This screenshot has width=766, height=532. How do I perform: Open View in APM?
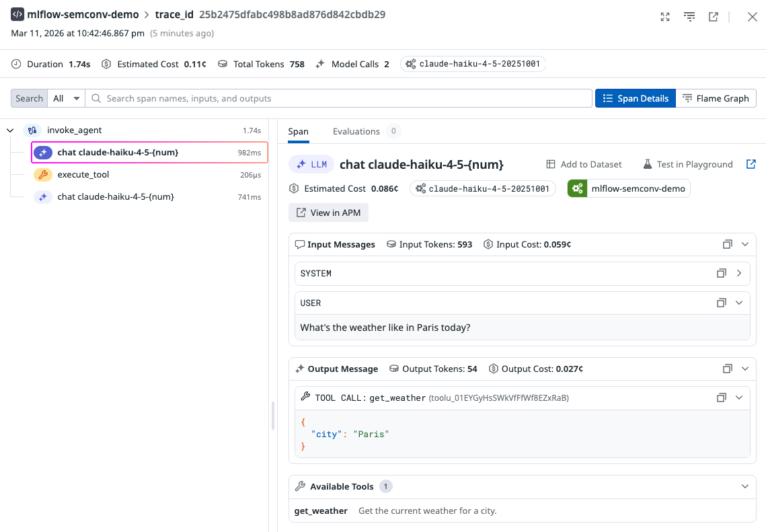click(328, 213)
